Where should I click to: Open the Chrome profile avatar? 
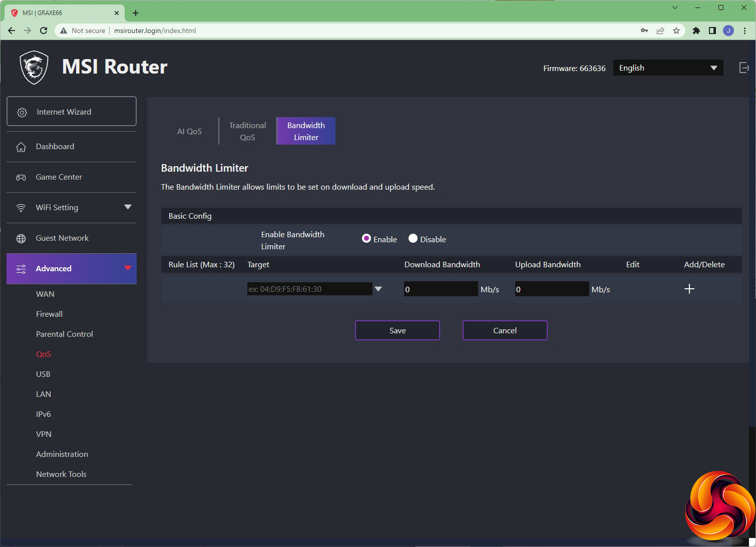[x=728, y=31]
